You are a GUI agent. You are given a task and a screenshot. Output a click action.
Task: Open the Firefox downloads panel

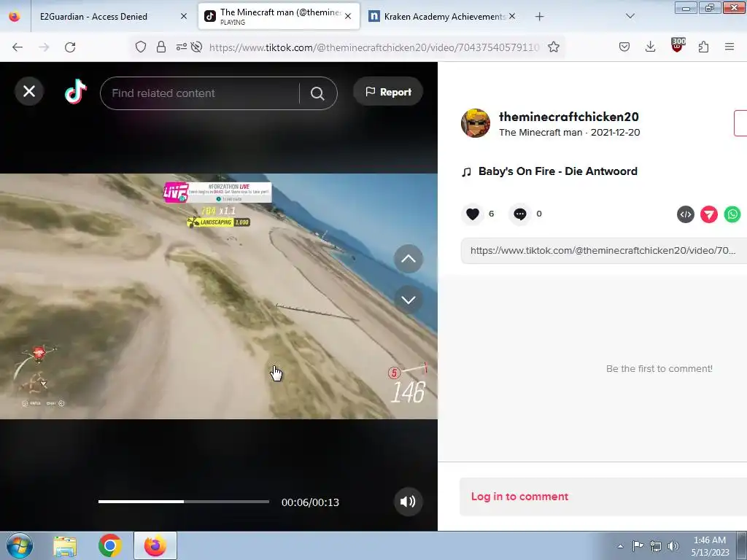[650, 47]
